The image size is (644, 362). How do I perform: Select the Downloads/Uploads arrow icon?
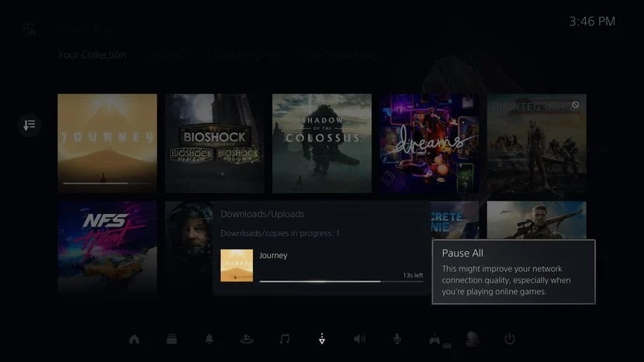pos(322,339)
